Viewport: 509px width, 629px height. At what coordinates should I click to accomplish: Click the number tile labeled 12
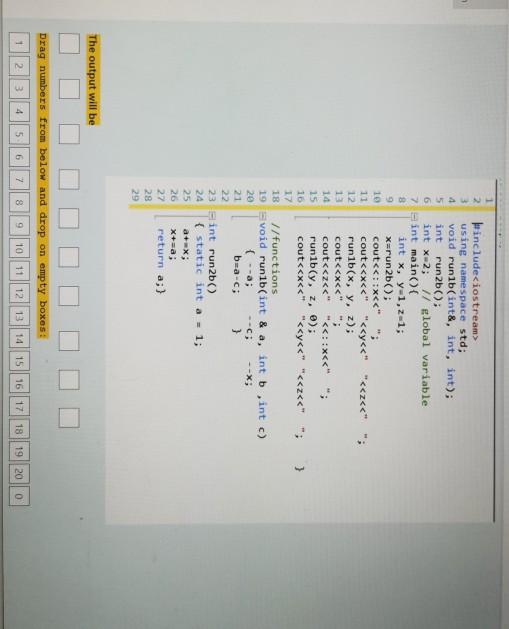click(x=19, y=295)
